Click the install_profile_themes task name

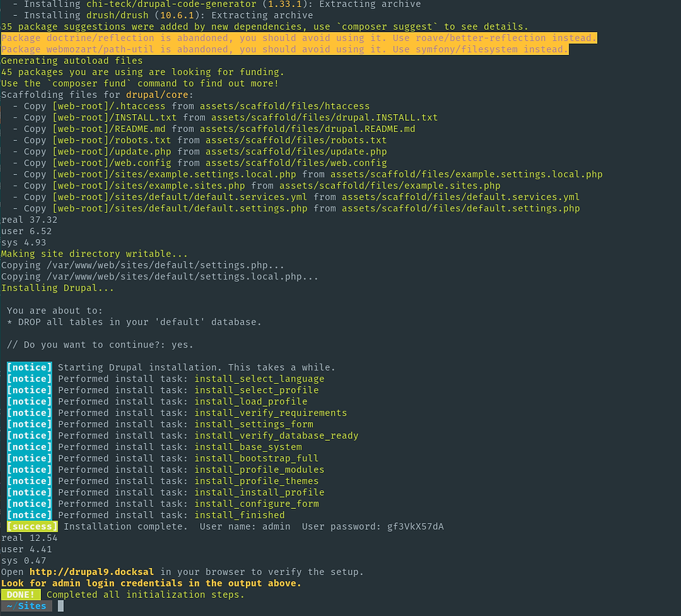click(x=256, y=481)
